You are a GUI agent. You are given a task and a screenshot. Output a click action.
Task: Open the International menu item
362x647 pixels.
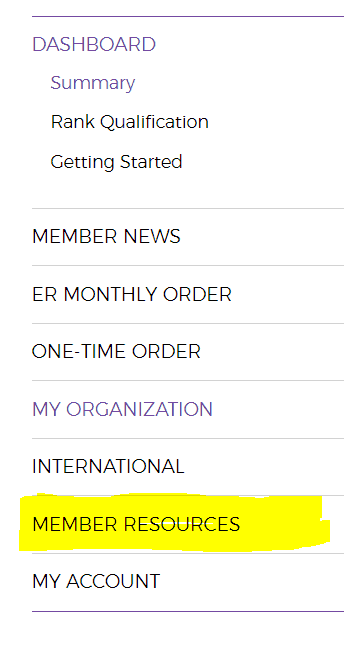point(108,467)
